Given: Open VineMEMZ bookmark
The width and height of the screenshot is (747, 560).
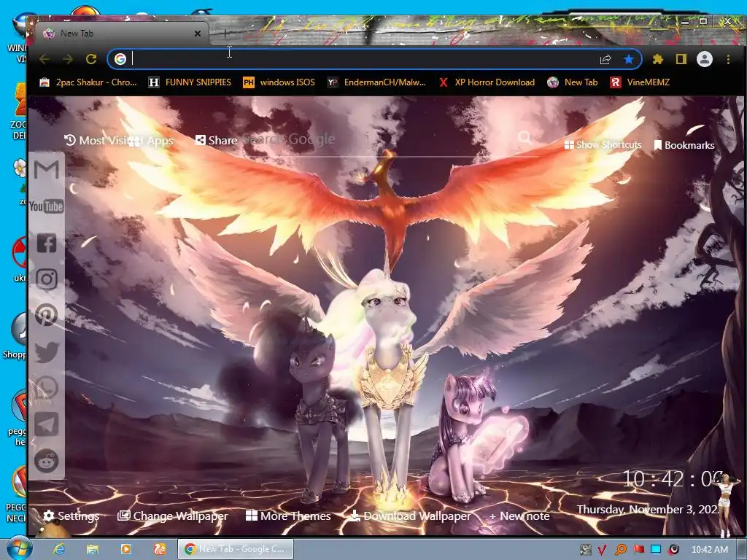Looking at the screenshot, I should [x=640, y=82].
